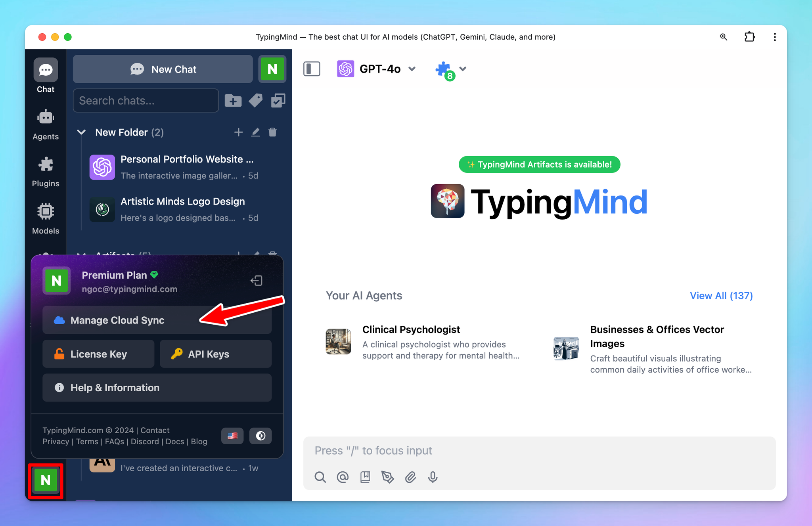Click the Terms footer link
The height and width of the screenshot is (526, 812).
click(x=87, y=442)
